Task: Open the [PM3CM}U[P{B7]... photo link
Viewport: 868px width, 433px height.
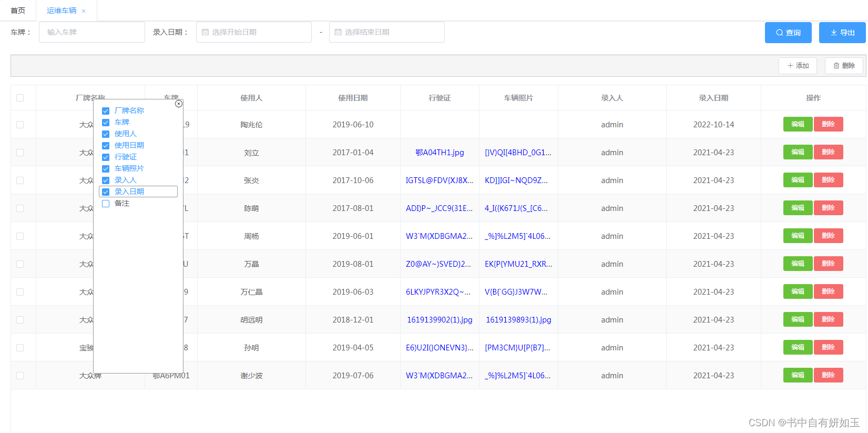Action: point(517,348)
